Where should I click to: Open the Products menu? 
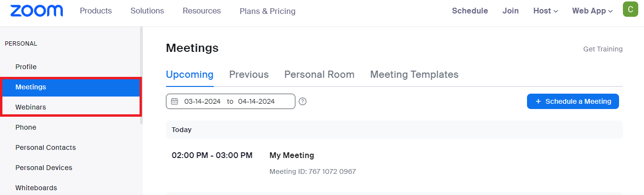(96, 11)
